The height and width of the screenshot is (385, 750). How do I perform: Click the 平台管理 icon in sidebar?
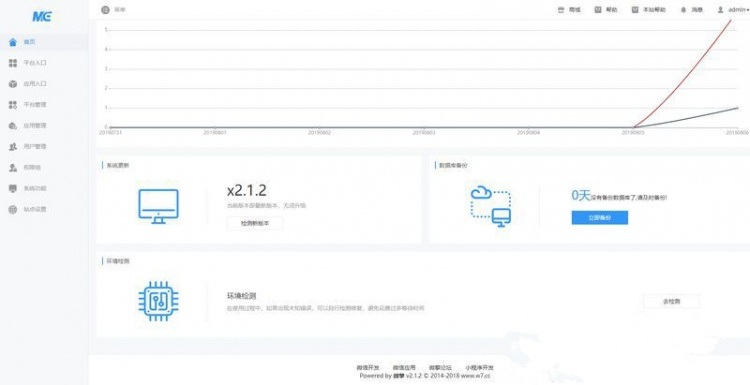pos(13,105)
